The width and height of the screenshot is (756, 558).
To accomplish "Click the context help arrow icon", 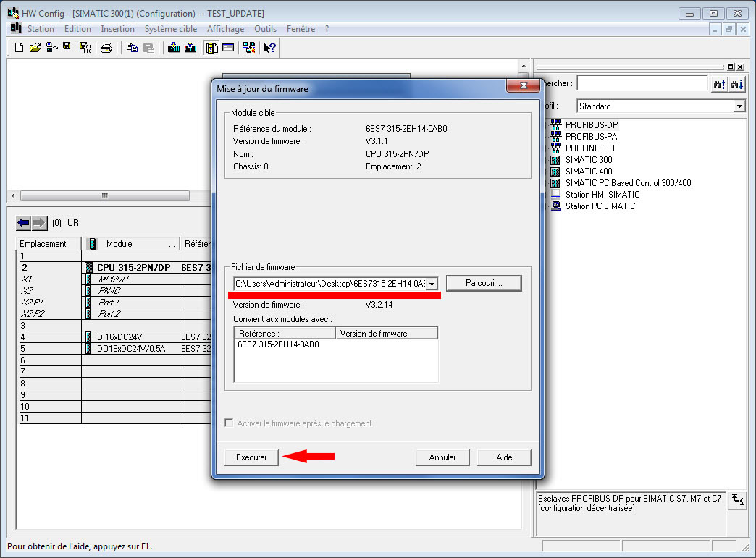I will click(x=269, y=48).
